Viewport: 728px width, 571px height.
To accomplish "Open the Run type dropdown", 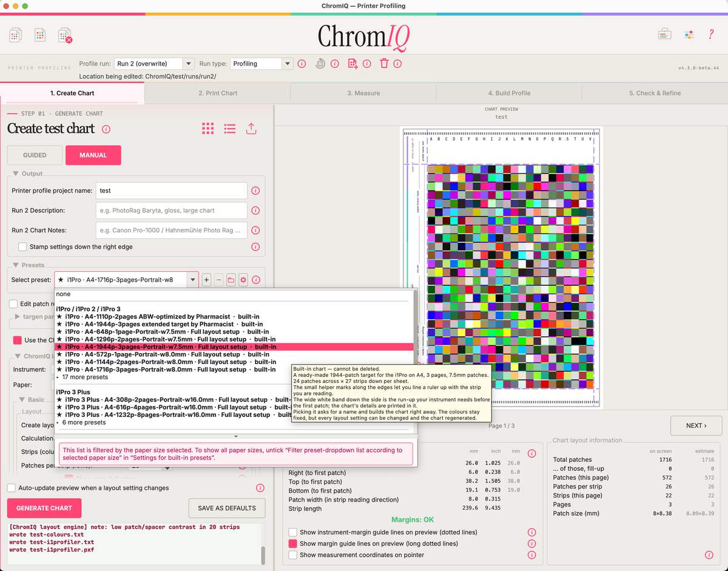I will pos(262,64).
